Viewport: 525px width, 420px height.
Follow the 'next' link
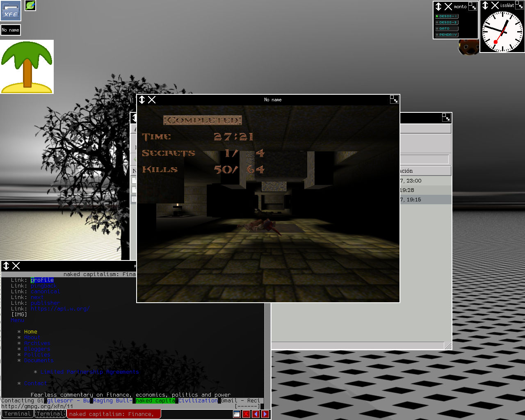pos(37,297)
